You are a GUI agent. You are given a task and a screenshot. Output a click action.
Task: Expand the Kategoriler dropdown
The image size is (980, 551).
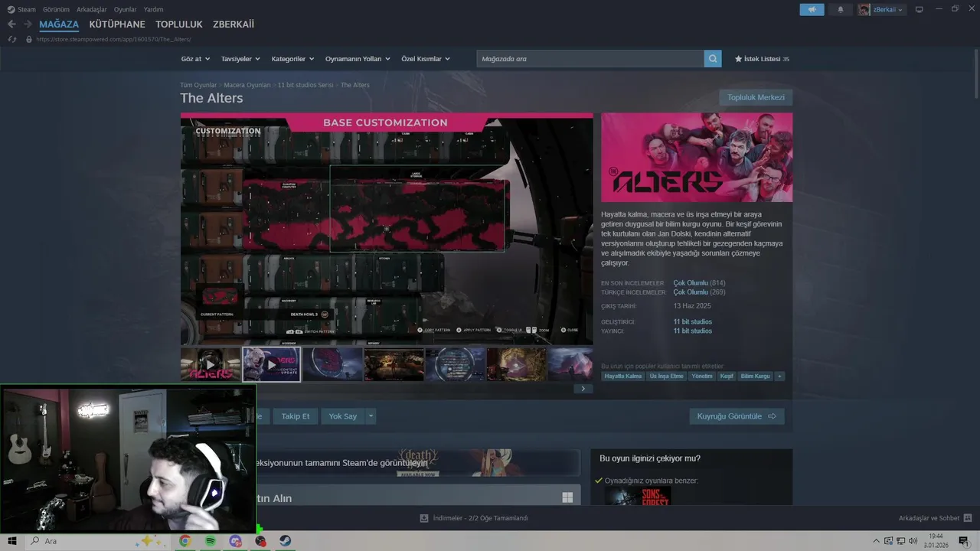[x=292, y=59]
